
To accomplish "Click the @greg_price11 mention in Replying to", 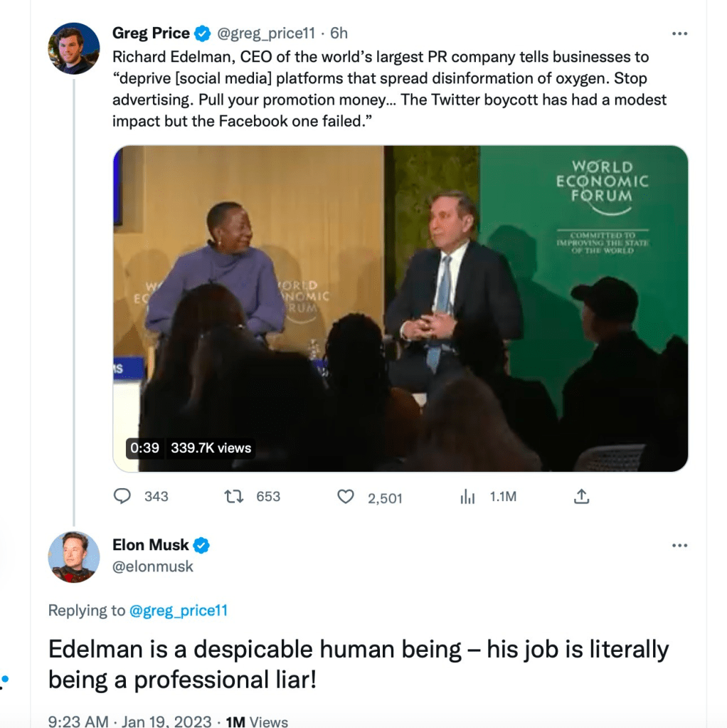I will click(179, 610).
